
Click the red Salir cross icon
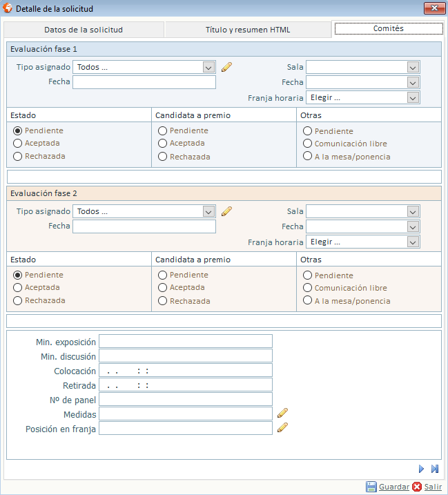(x=417, y=487)
